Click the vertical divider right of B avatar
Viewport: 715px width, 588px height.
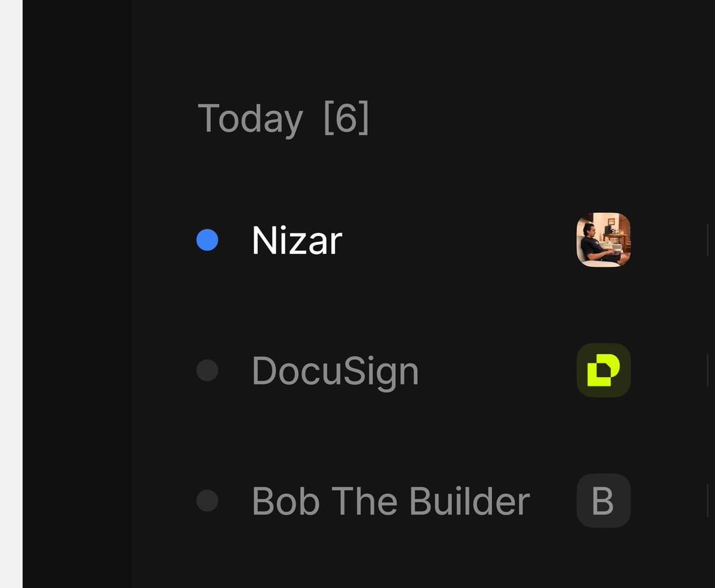coord(708,500)
